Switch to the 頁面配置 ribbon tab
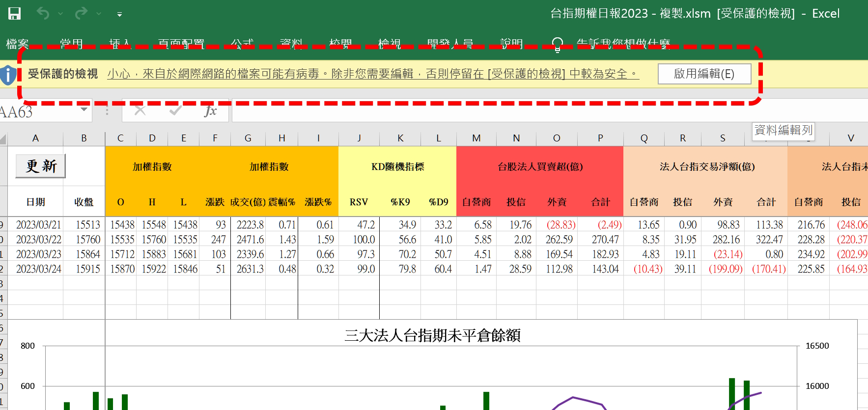868x410 pixels. click(181, 44)
